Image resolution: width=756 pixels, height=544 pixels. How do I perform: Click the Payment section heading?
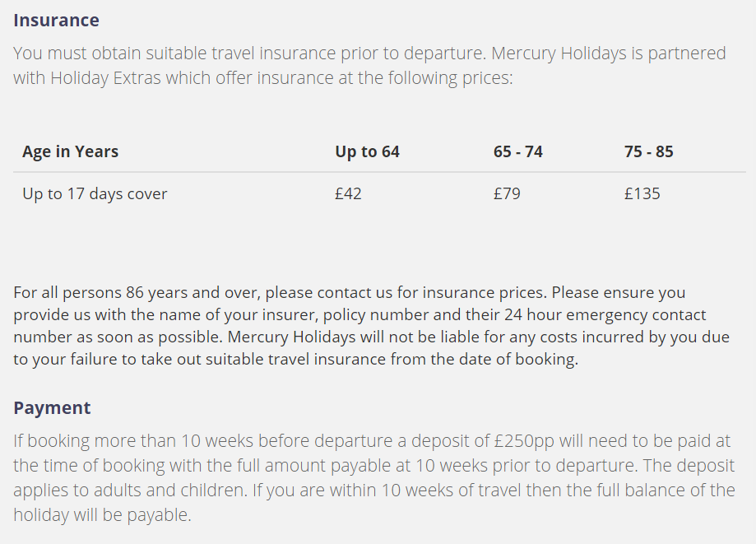(x=52, y=408)
